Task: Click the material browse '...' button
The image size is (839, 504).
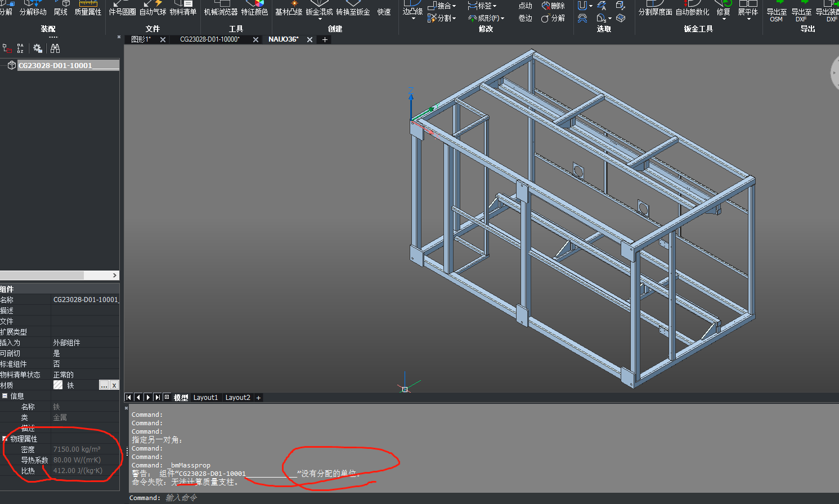Action: coord(104,385)
